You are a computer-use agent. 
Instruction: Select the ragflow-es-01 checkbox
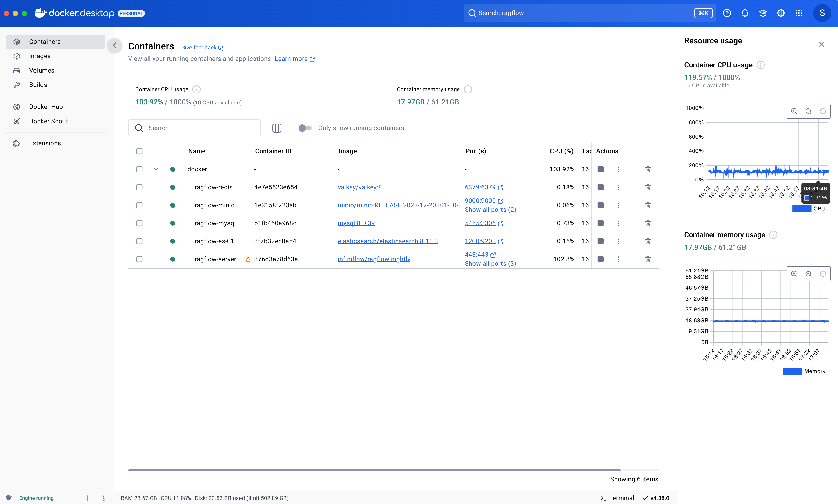(139, 241)
